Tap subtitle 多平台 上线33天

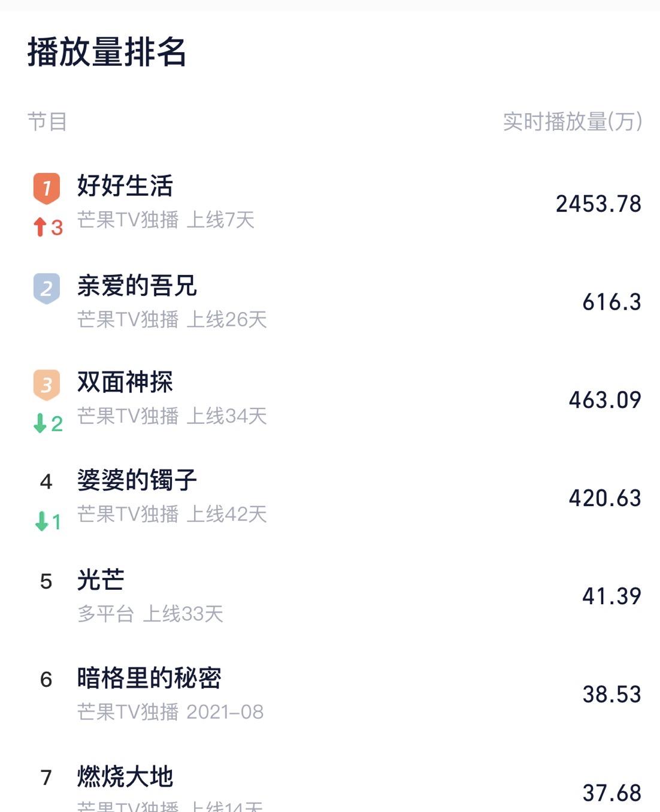point(150,614)
